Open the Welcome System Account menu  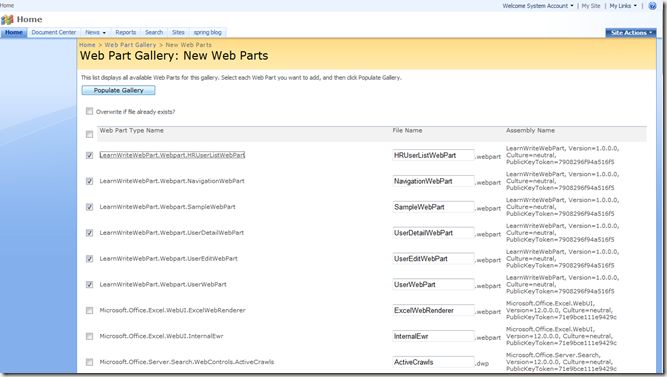[x=538, y=6]
